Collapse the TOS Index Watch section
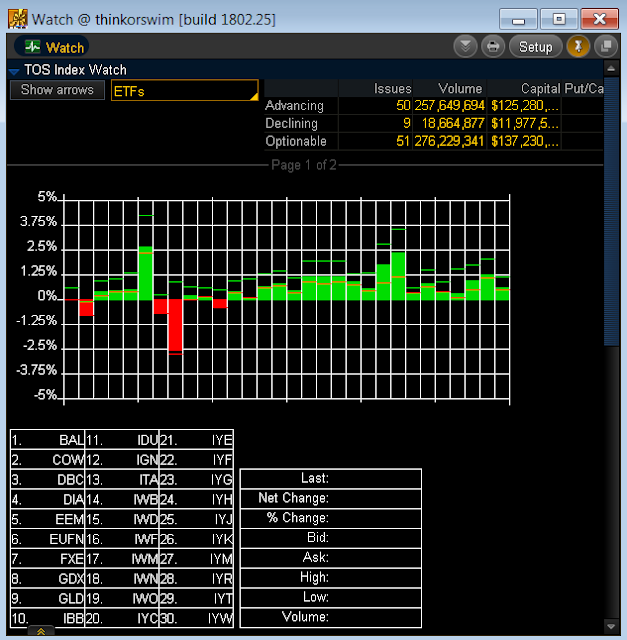 click(x=14, y=71)
